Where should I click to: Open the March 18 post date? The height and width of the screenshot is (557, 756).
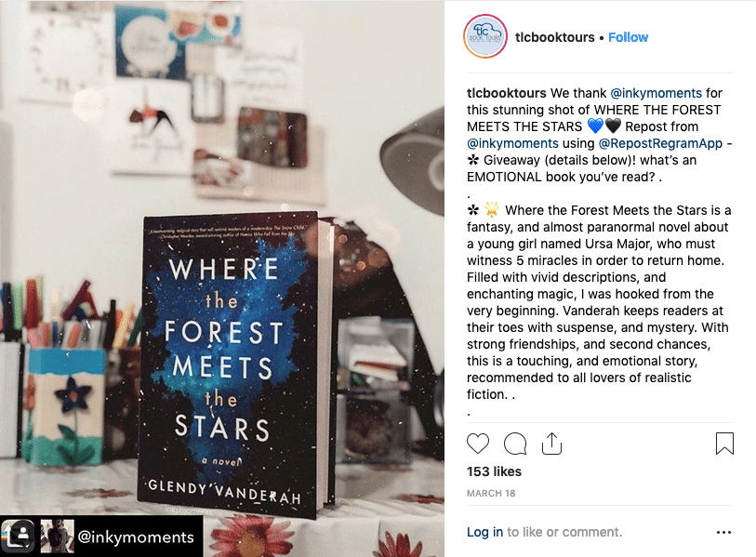click(491, 494)
